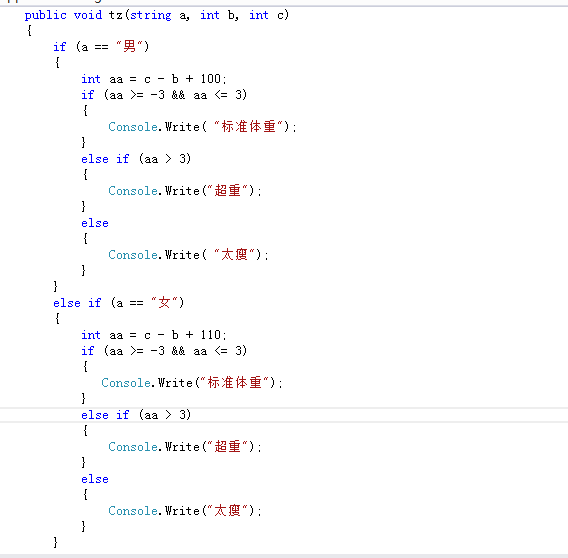
Task: Click the 'public' keyword in method declaration
Action: click(x=46, y=15)
